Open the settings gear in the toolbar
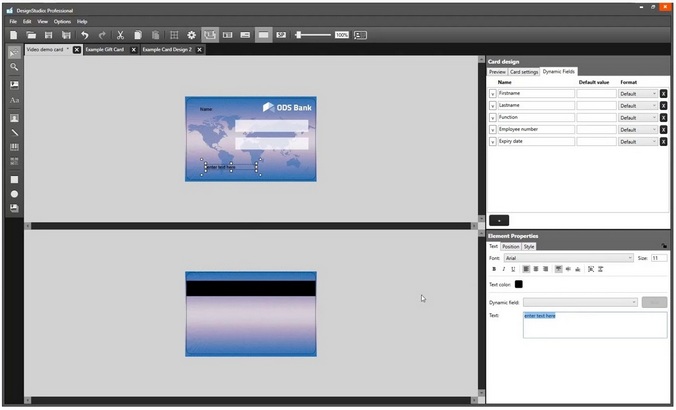Screen dimensions: 676x410 point(192,35)
